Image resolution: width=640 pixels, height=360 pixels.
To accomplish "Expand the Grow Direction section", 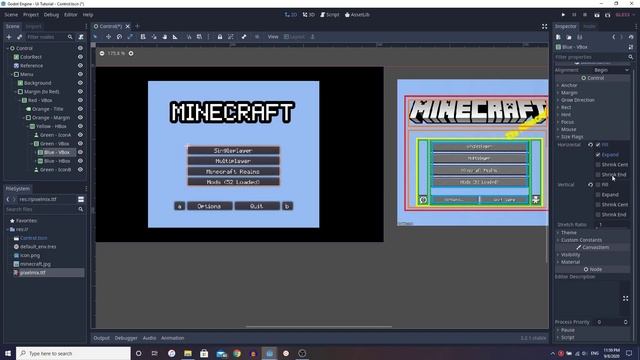I will coord(577,100).
